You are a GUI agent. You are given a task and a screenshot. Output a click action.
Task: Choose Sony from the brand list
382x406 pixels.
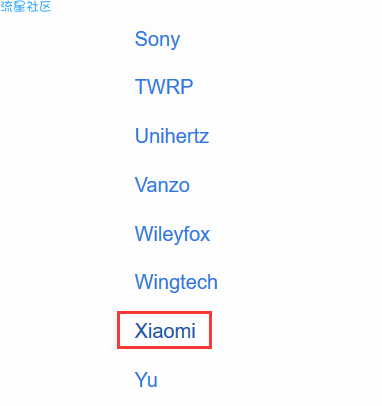point(157,40)
